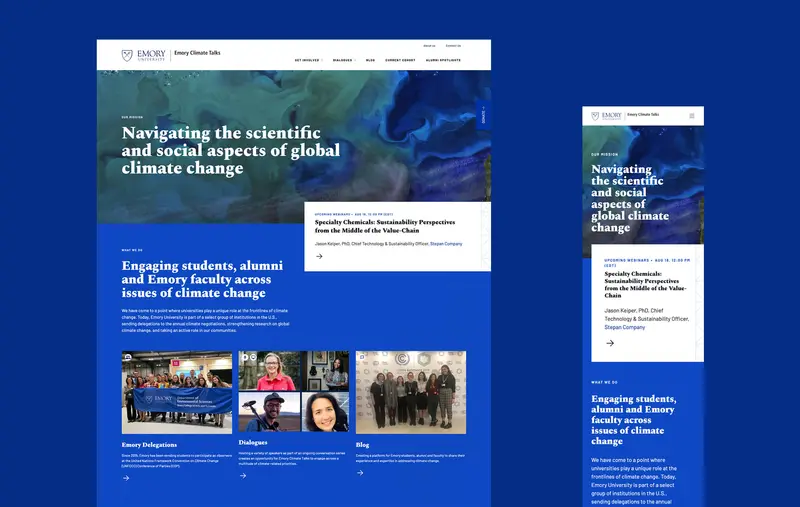Click the Our Mission label on desktop hero
The height and width of the screenshot is (507, 800).
(132, 117)
